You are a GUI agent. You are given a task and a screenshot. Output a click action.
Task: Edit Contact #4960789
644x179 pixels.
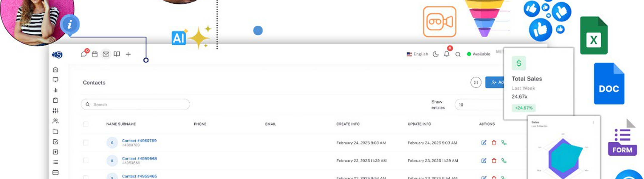coord(484,143)
